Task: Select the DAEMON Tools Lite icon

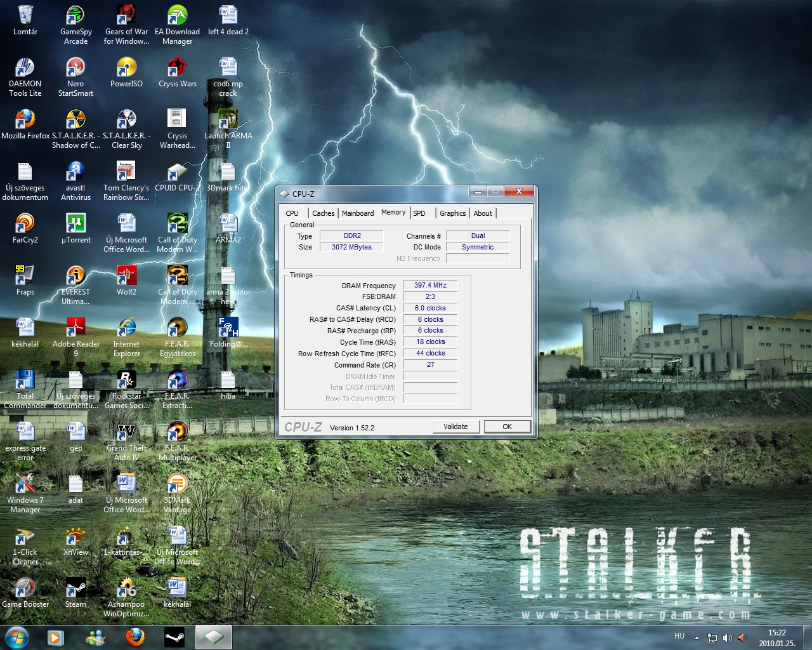Action: click(25, 77)
